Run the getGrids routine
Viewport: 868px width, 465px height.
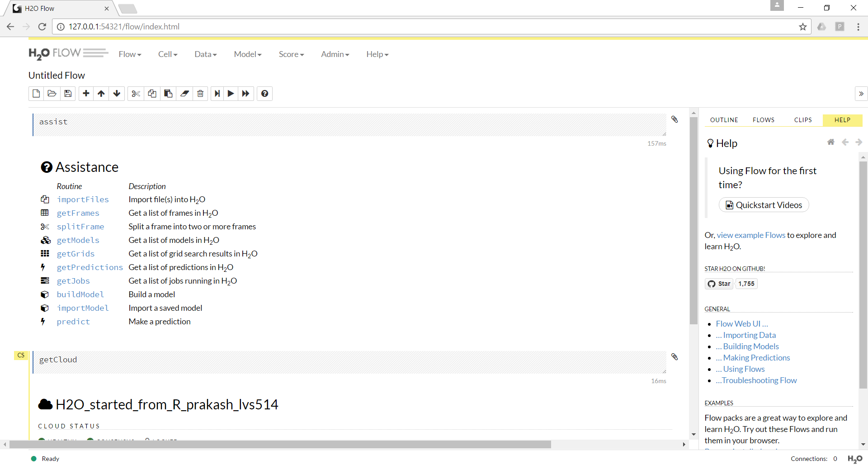point(75,254)
